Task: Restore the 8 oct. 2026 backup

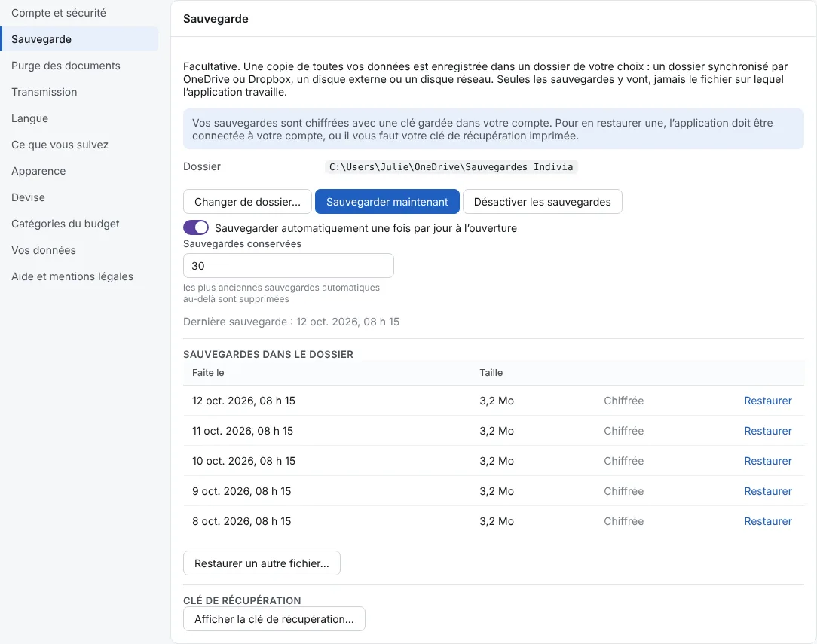Action: tap(767, 522)
